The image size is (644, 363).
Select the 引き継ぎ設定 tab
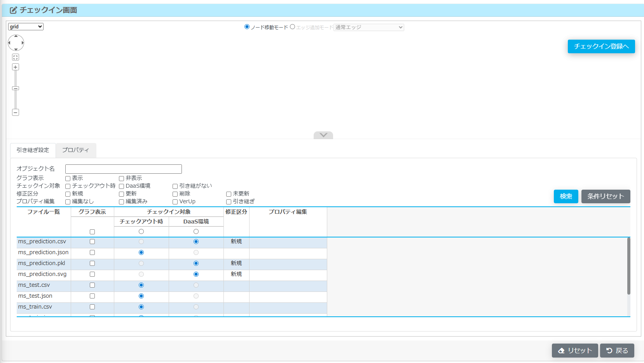click(33, 150)
